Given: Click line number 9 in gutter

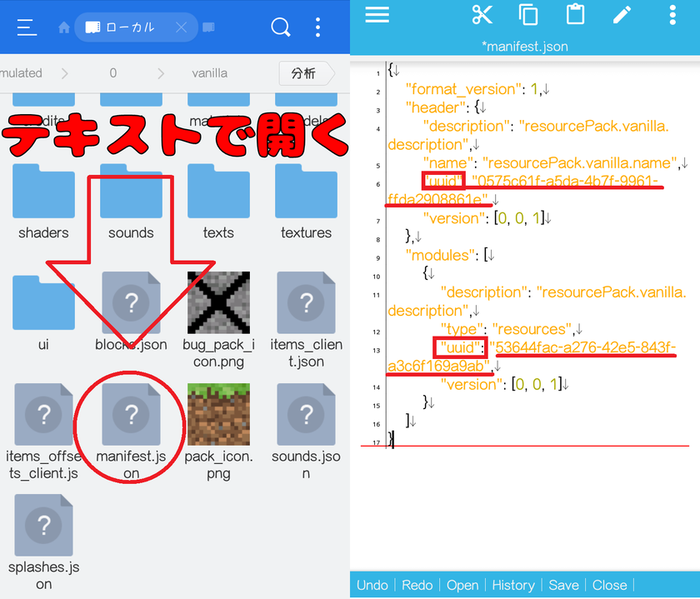Looking at the screenshot, I should point(377,258).
